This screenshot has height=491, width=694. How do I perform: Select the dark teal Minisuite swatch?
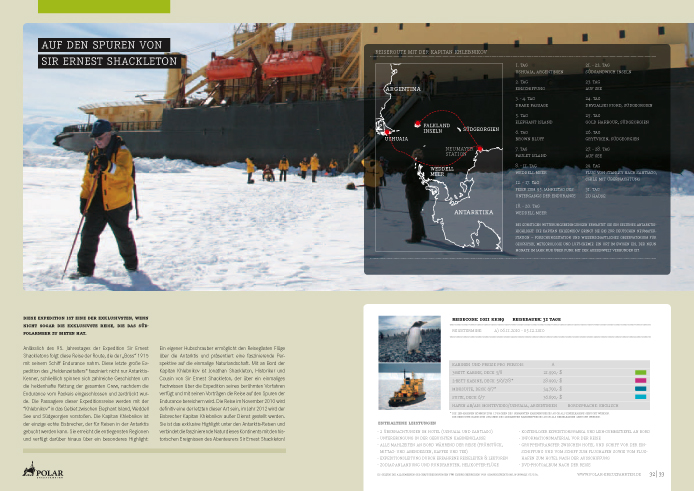(x=642, y=387)
